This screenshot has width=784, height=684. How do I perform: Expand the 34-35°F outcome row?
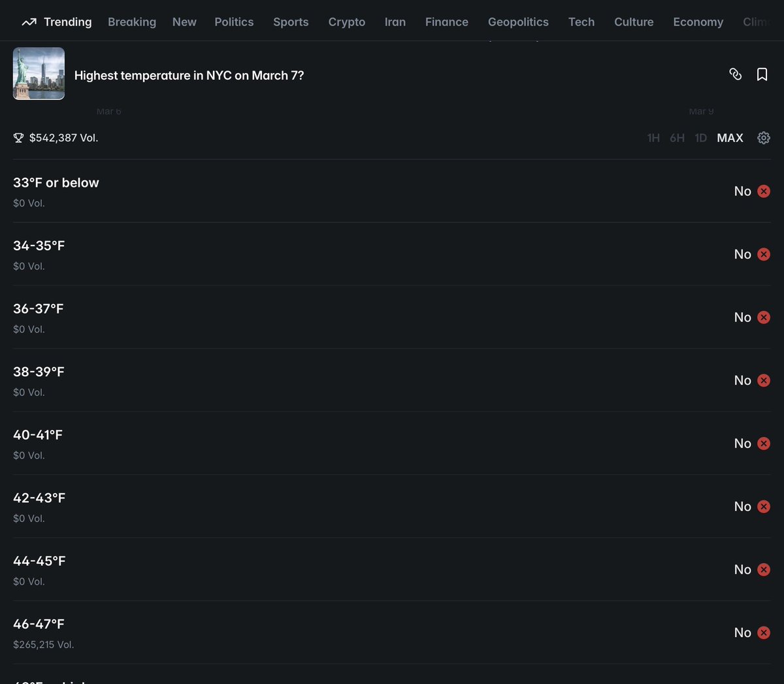pos(392,254)
